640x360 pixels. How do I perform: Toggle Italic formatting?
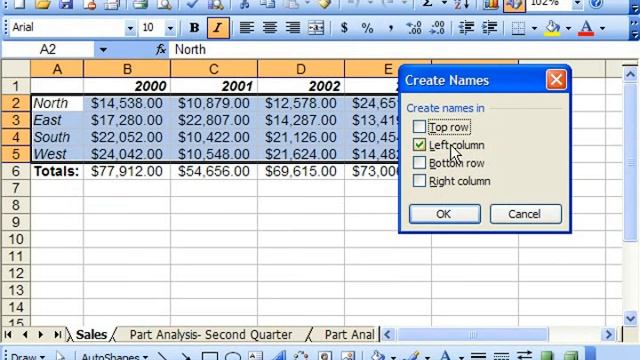pos(218,28)
